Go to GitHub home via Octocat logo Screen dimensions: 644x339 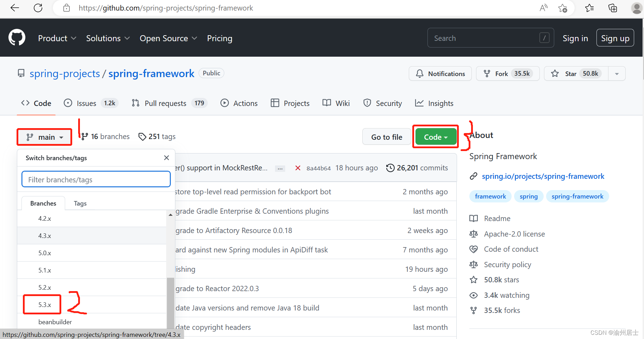click(x=17, y=38)
